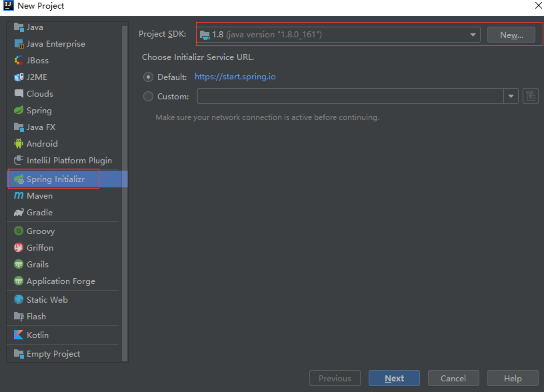This screenshot has width=544, height=392.
Task: Click the custom URL history icon button
Action: click(x=531, y=96)
